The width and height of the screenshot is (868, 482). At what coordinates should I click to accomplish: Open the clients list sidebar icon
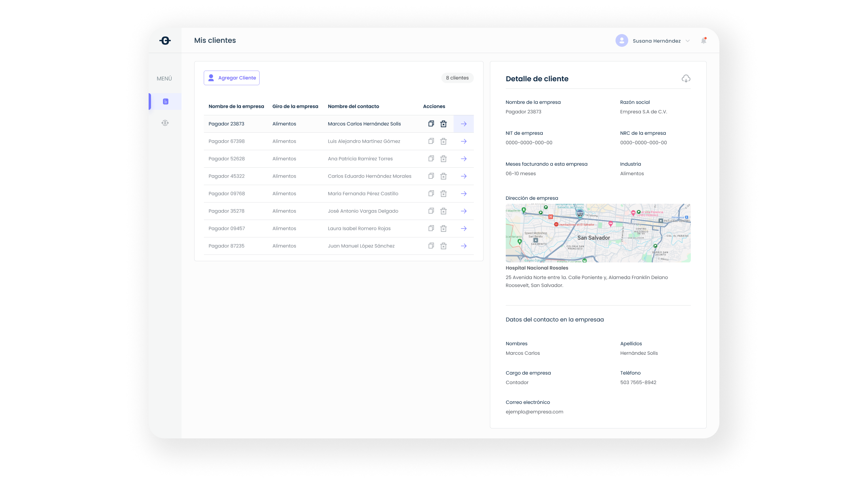pos(165,101)
